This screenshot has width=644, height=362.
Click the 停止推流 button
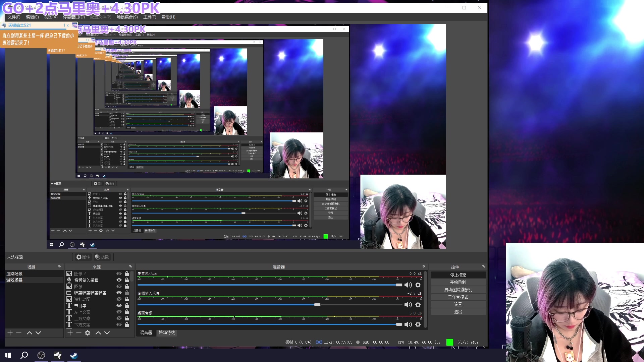pyautogui.click(x=458, y=275)
